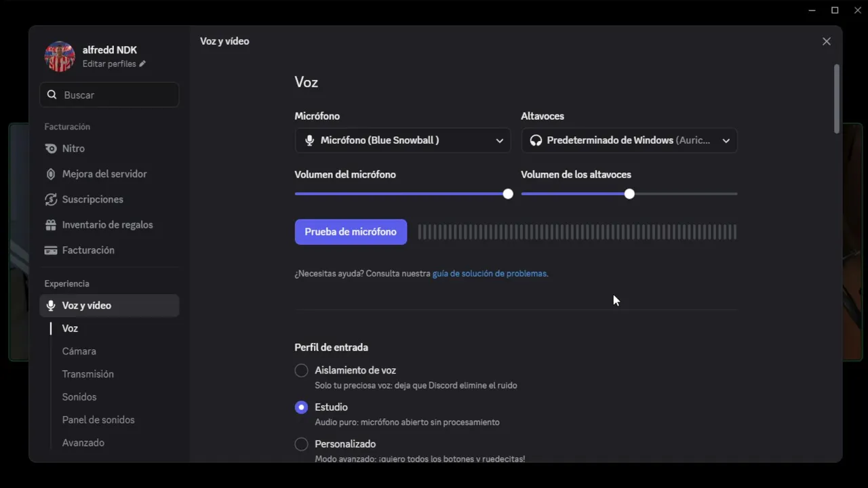Jump to Panel de sonidos subsection

(x=98, y=420)
